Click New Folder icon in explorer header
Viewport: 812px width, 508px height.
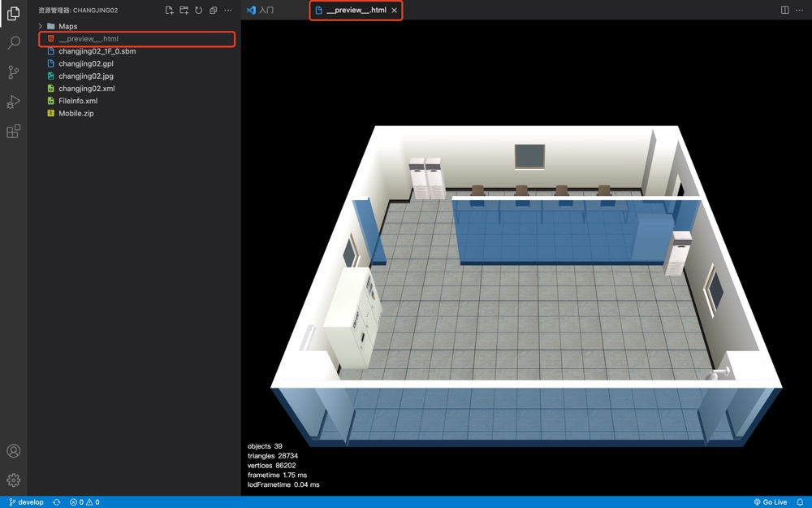pyautogui.click(x=184, y=11)
